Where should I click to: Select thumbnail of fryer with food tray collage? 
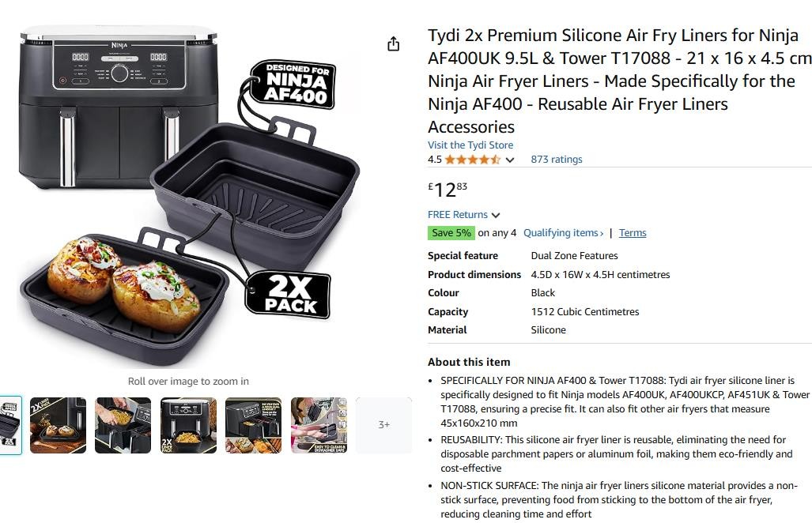tap(253, 425)
